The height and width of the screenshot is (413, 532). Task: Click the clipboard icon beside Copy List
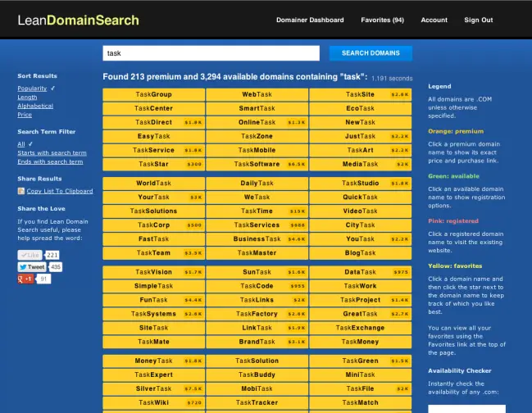[x=21, y=191]
